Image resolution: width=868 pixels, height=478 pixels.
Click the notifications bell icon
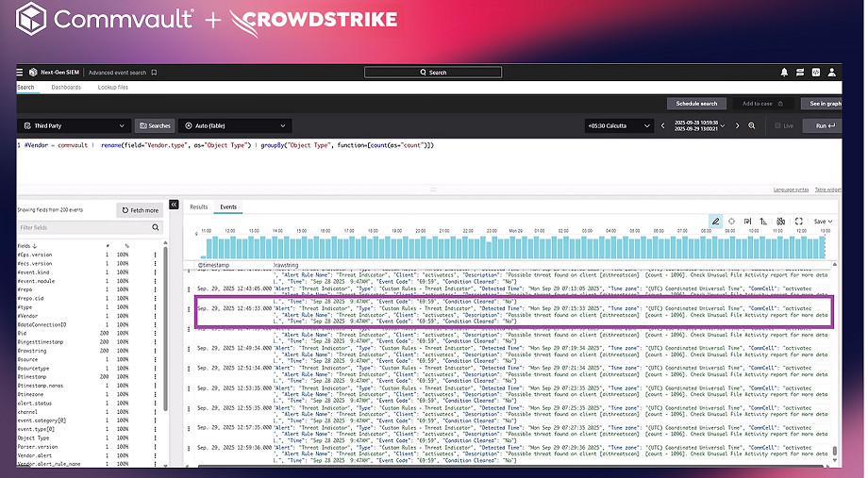(784, 72)
